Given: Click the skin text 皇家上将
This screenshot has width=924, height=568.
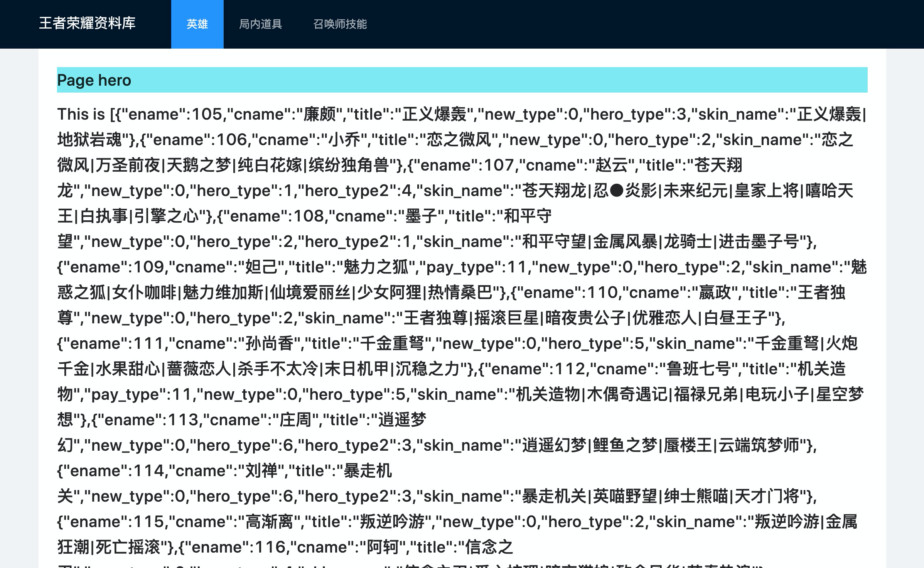Looking at the screenshot, I should click(767, 191).
